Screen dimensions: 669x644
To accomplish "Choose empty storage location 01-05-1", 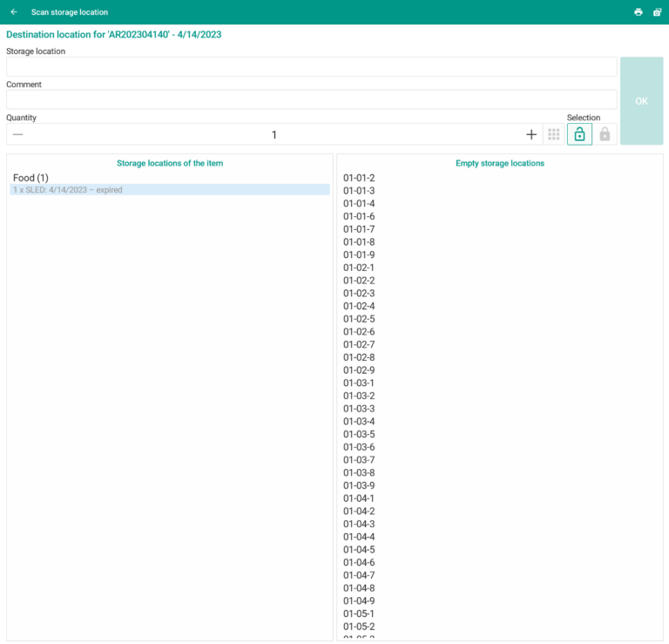I will tap(359, 613).
